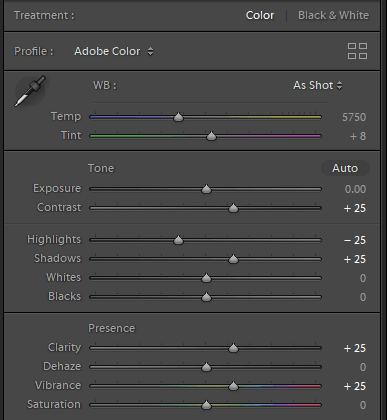Click the Vibrance slider knob

[233, 386]
